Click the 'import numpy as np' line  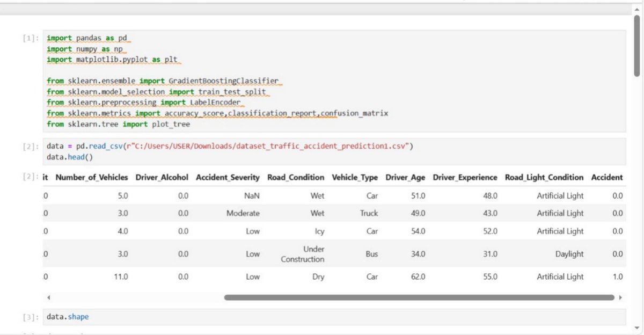(x=85, y=49)
